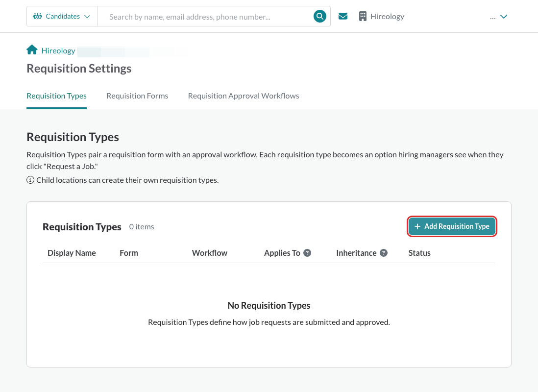Image resolution: width=538 pixels, height=392 pixels.
Task: Click the candidates people icon
Action: point(37,16)
